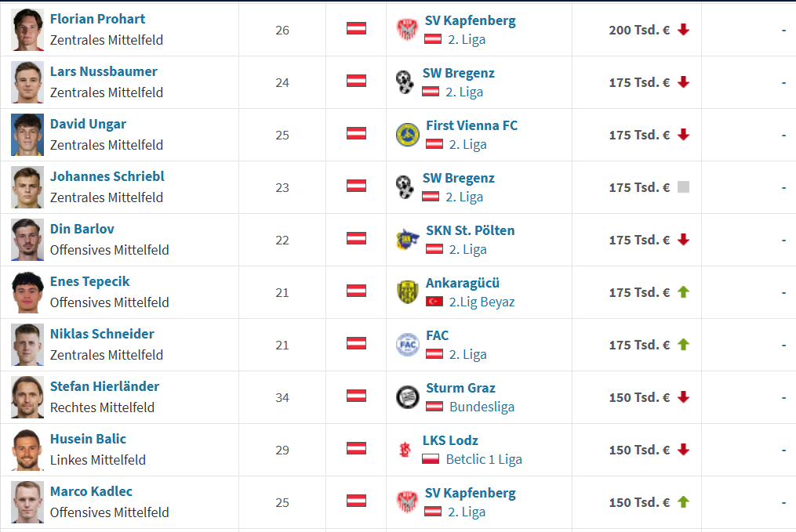Click David Ungar's portrait thumbnail
Image resolution: width=796 pixels, height=532 pixels.
point(27,135)
